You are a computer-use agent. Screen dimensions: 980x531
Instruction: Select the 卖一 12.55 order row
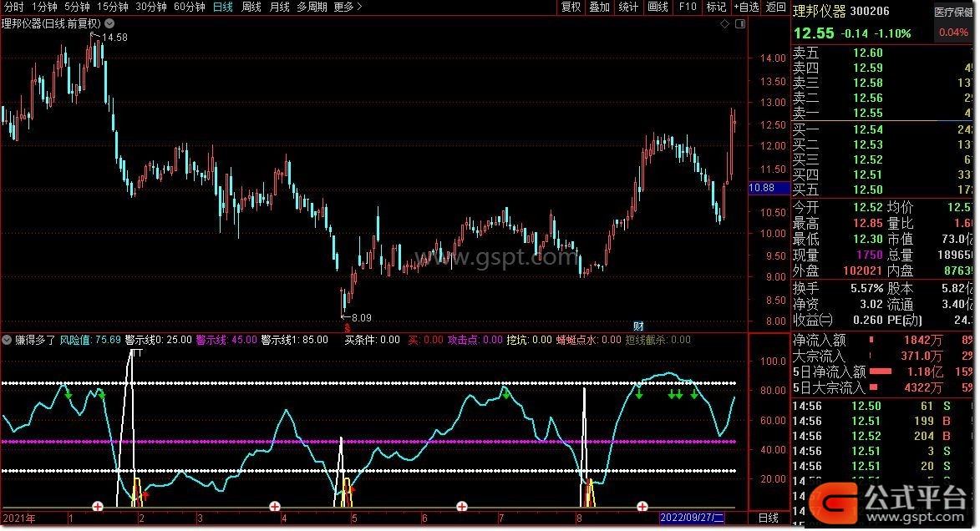click(882, 113)
